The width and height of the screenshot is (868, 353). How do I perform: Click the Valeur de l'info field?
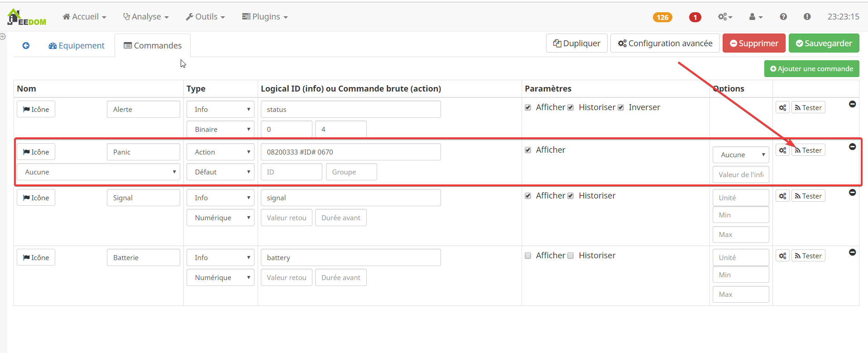tap(741, 174)
